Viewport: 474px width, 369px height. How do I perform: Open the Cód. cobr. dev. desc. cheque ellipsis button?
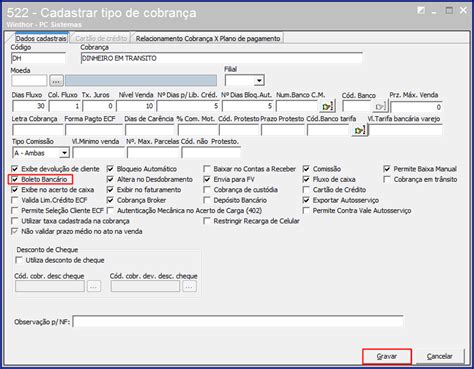(189, 286)
